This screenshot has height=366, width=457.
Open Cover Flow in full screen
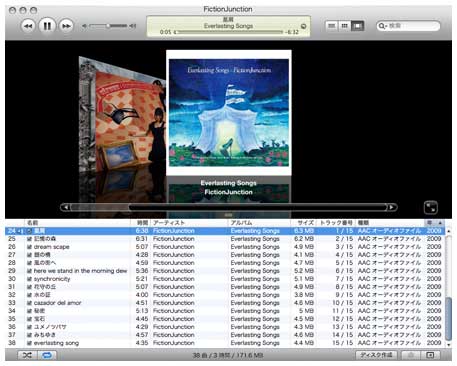[x=431, y=207]
